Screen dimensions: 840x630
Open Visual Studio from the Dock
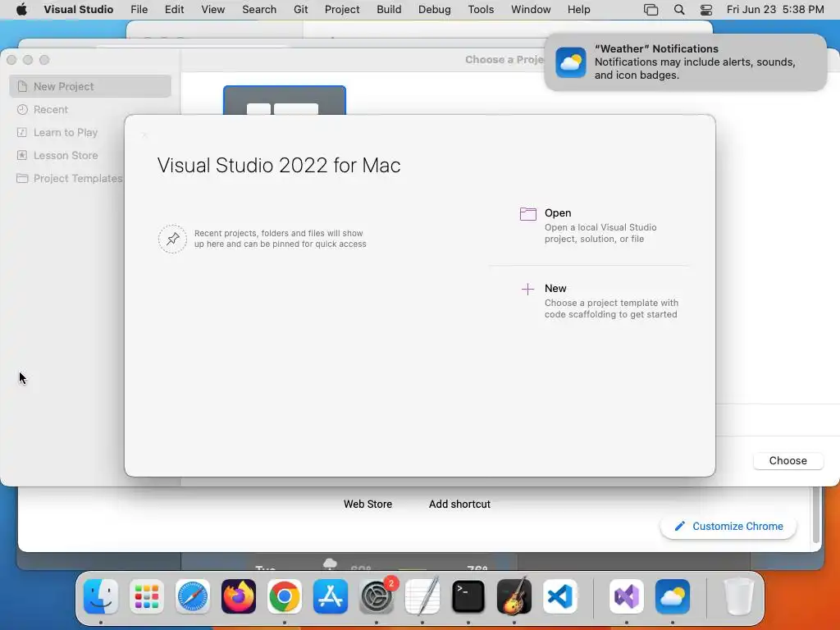[627, 596]
